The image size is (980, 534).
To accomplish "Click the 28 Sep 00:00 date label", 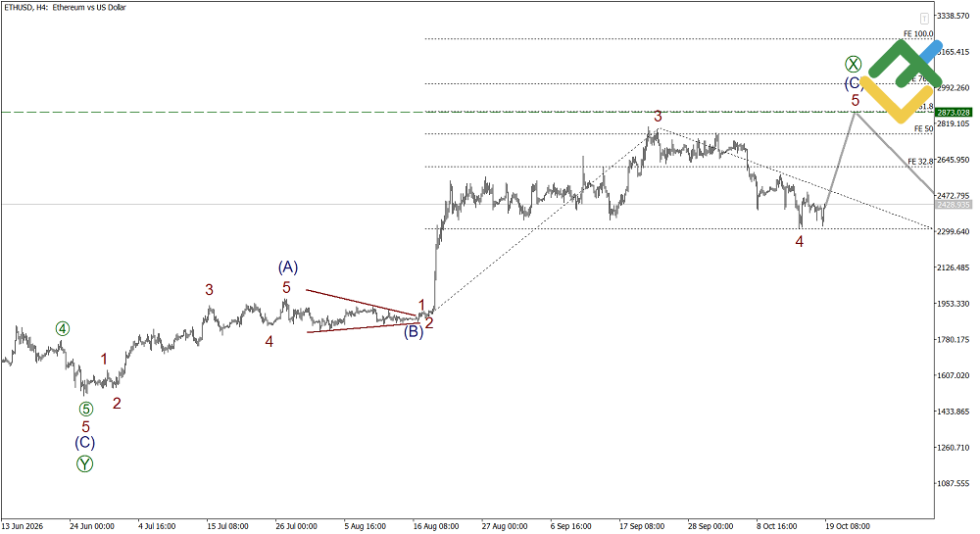I will click(710, 526).
